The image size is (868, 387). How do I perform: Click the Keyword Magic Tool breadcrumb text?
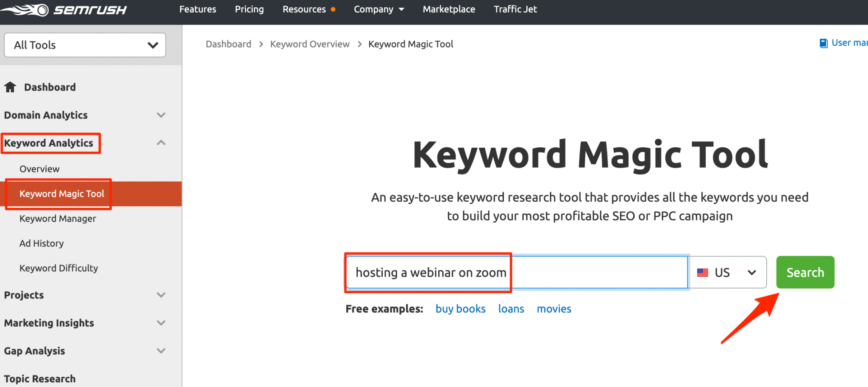pyautogui.click(x=411, y=44)
